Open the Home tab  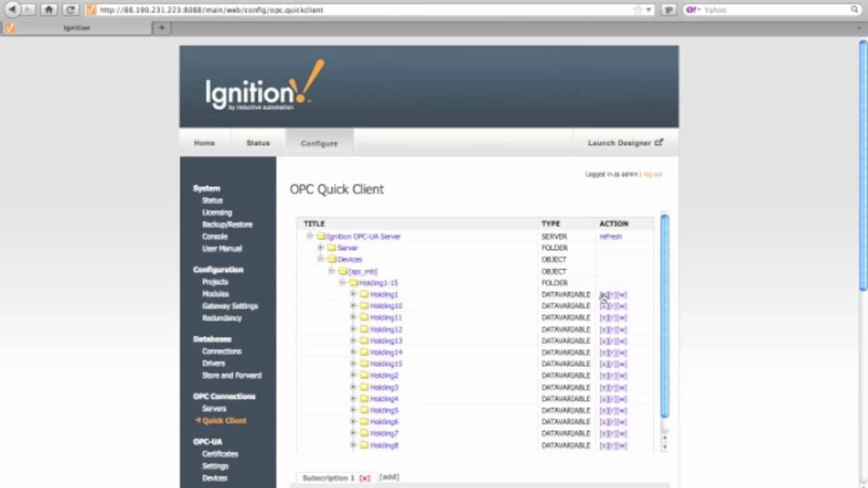[x=204, y=143]
